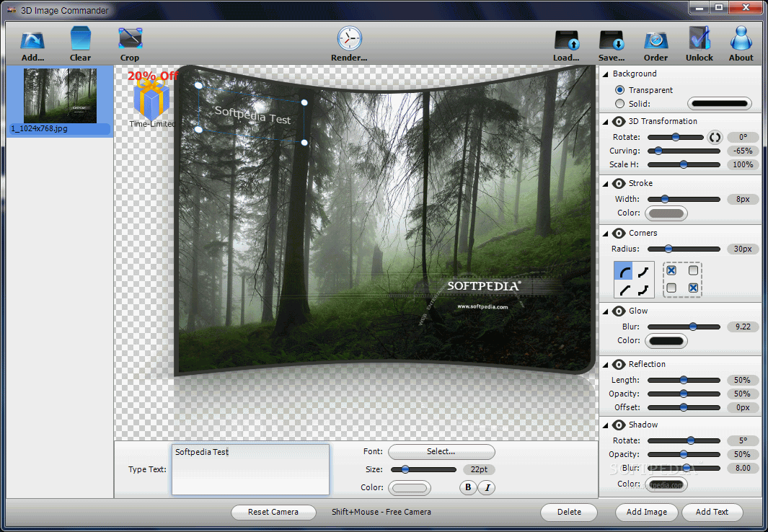Click the Load... settings icon

pyautogui.click(x=567, y=40)
